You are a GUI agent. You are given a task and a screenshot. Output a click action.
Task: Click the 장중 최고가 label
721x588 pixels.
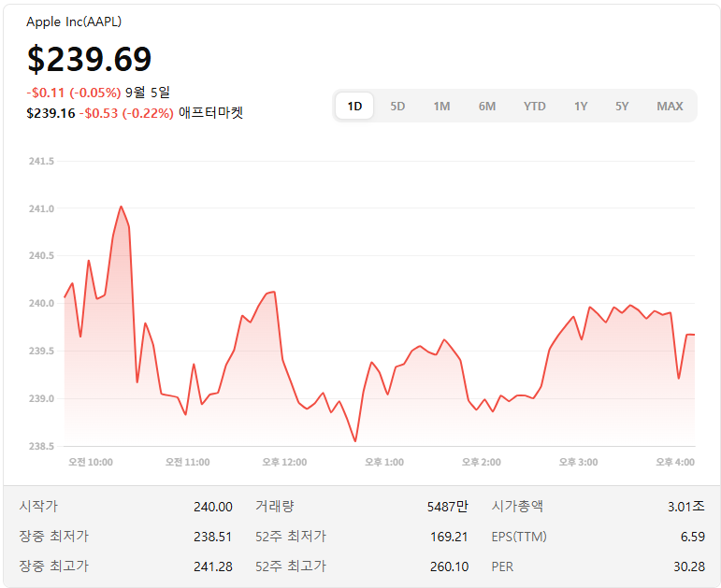pyautogui.click(x=53, y=566)
